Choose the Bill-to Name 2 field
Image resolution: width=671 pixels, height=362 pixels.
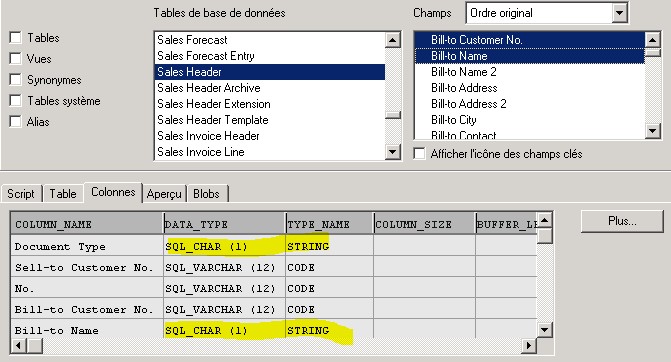(x=530, y=72)
